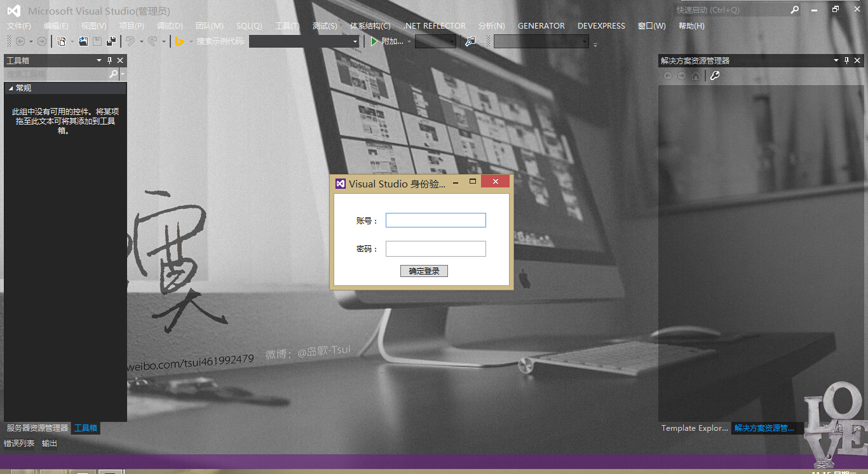Viewport: 868px width, 474px height.
Task: Collapse the 常规 toolbox group
Action: pos(11,88)
